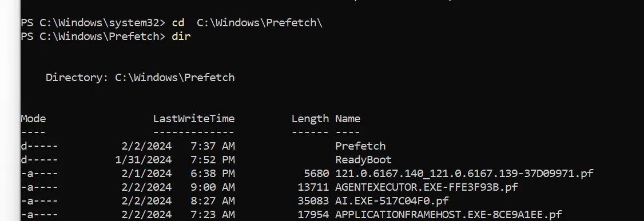Click the AGENTEXECUTOR.EXE-FFE3F93B.pf file name
Image resolution: width=644 pixels, height=221 pixels.
pyautogui.click(x=427, y=187)
